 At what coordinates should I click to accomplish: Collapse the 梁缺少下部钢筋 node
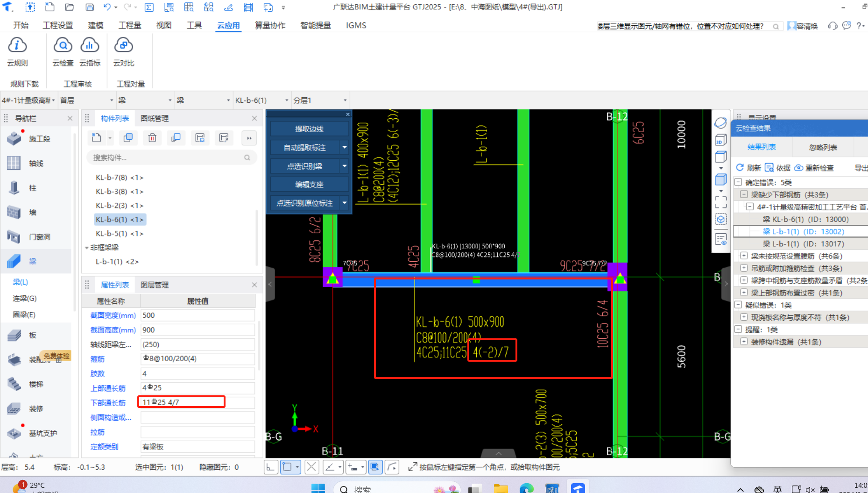coord(744,194)
